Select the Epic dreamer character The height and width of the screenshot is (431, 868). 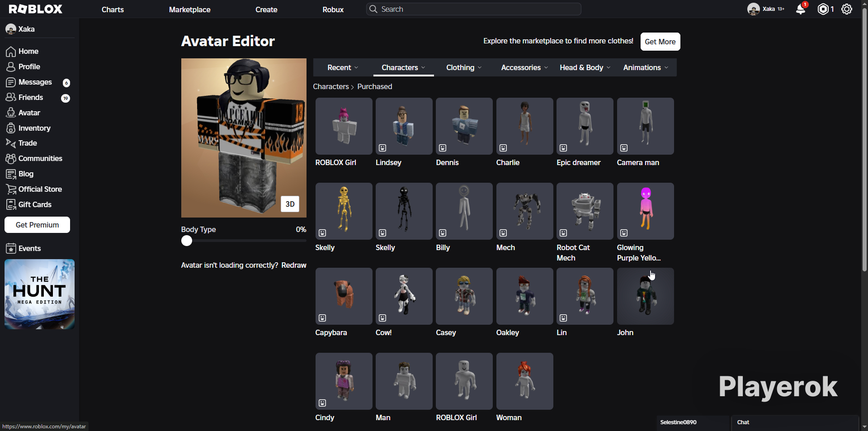point(585,126)
